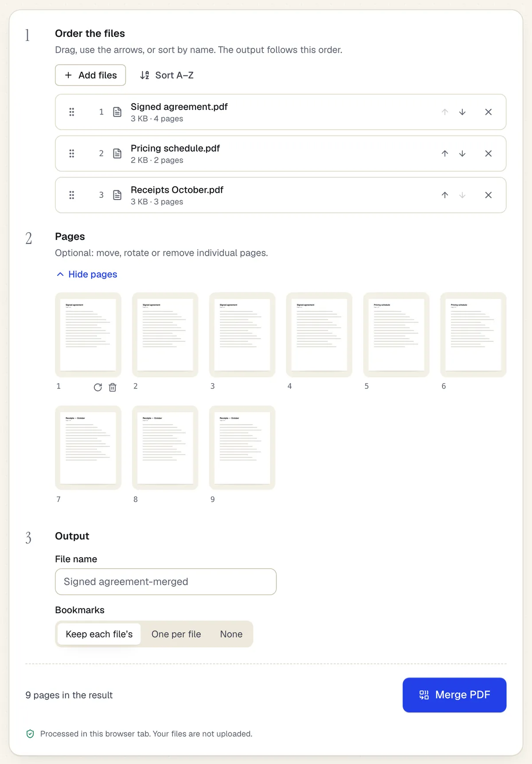
Task: Click the 'Bookmarks' label
Action: pyautogui.click(x=80, y=610)
